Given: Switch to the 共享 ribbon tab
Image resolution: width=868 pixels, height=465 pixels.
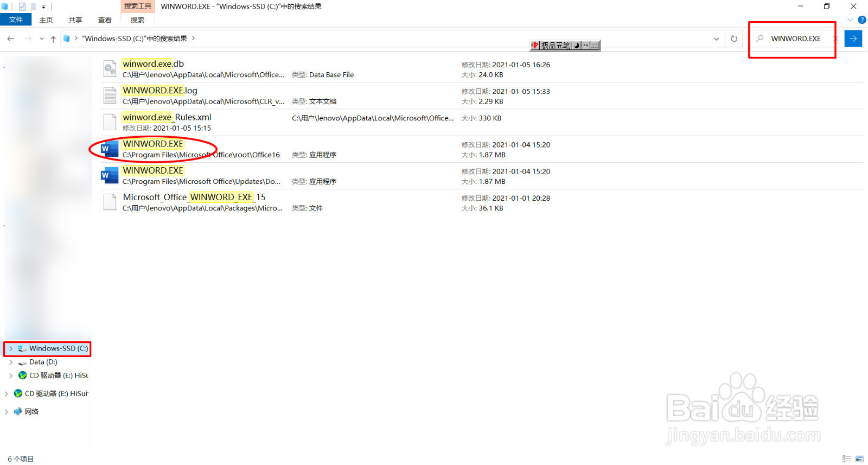Looking at the screenshot, I should click(x=75, y=20).
